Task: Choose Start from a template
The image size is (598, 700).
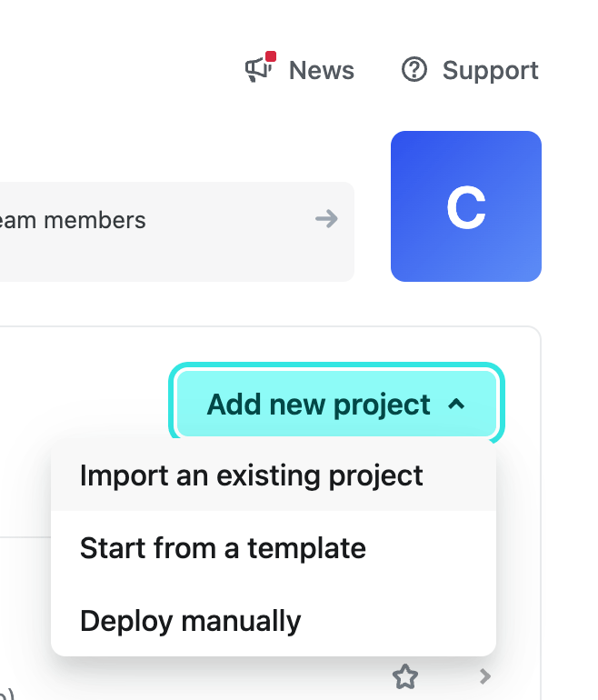Action: click(x=223, y=548)
